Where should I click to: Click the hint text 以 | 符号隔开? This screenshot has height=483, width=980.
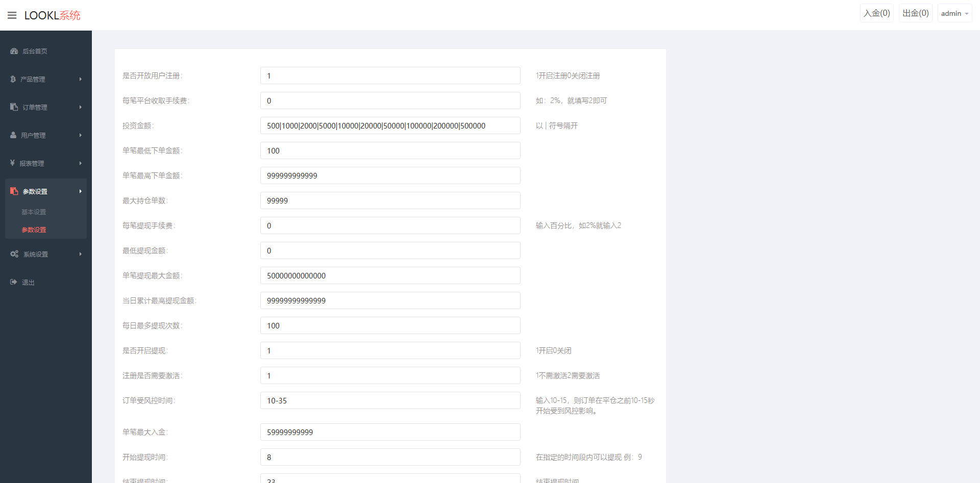(x=556, y=125)
